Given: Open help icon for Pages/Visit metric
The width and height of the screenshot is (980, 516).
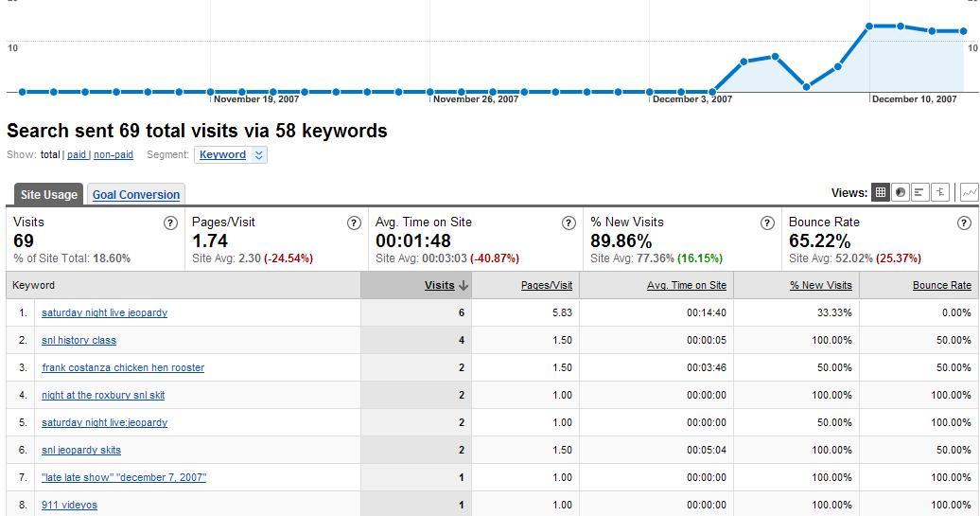Looking at the screenshot, I should click(354, 223).
